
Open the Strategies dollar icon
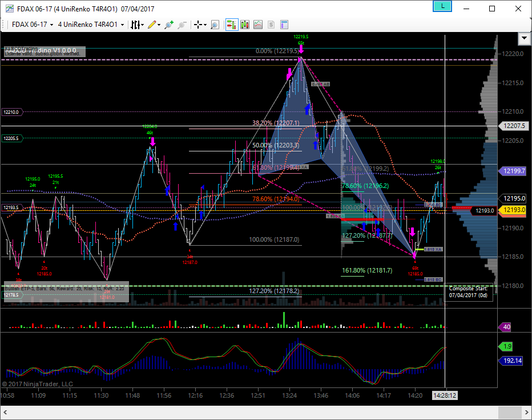(x=271, y=25)
